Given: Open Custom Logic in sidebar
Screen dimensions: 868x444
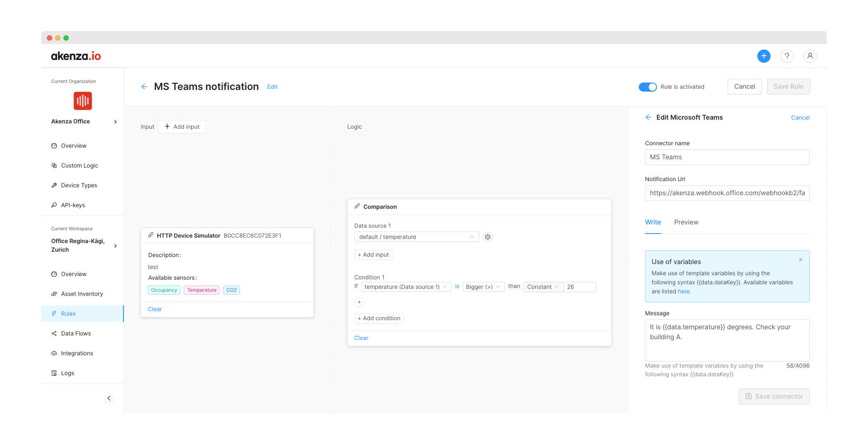Looking at the screenshot, I should 83,165.
